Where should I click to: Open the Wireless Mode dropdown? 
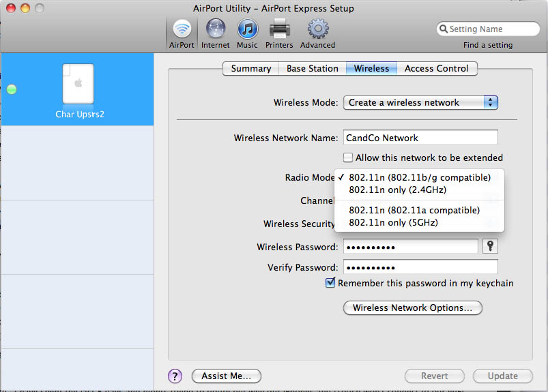pyautogui.click(x=420, y=103)
